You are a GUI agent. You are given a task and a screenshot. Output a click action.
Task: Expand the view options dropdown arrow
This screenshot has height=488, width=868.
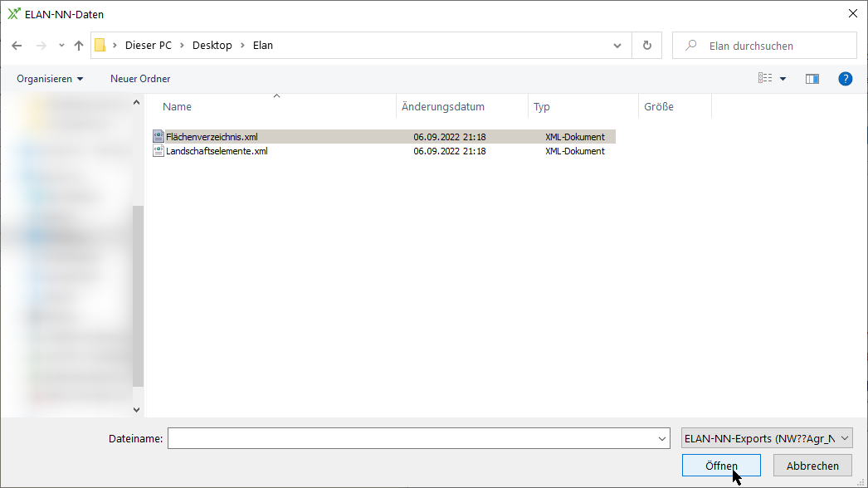coord(783,79)
